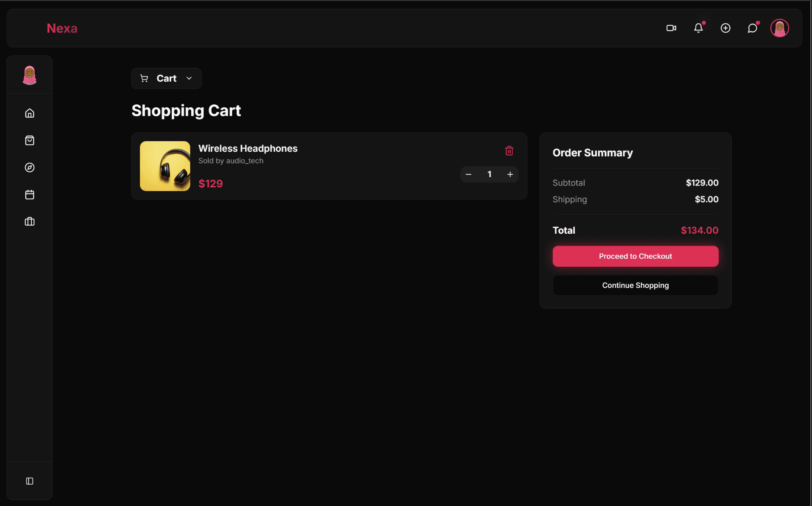Open profile avatar menu in top bar
The image size is (812, 506).
point(779,28)
